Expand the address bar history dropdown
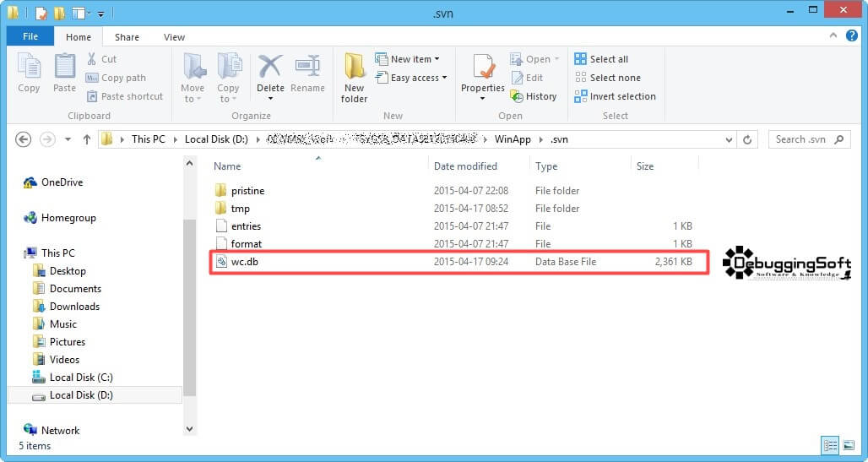 (x=729, y=140)
